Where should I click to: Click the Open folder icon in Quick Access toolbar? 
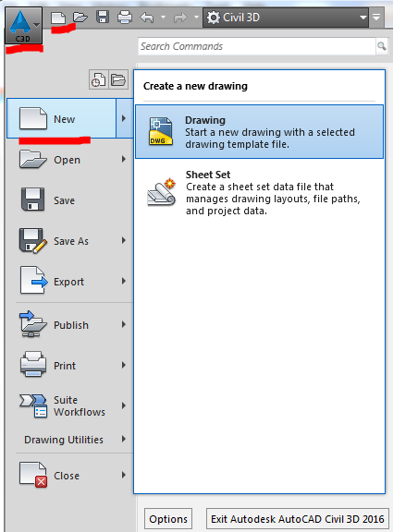80,17
